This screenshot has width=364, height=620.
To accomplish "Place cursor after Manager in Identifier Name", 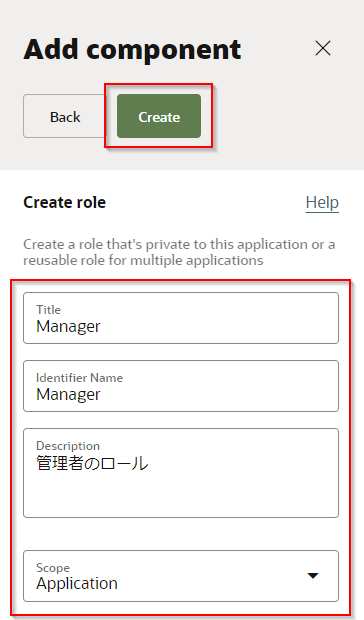I will [101, 395].
